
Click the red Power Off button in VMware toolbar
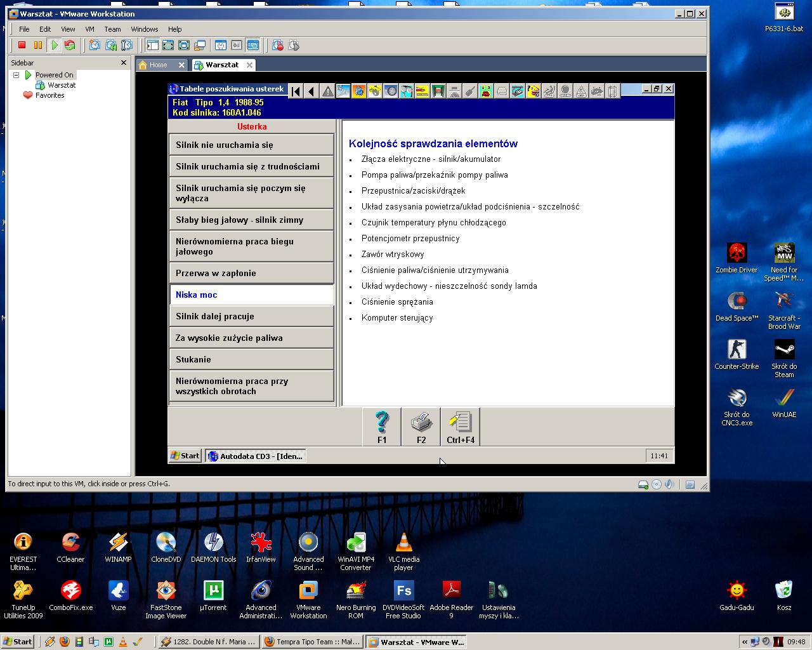click(x=22, y=45)
